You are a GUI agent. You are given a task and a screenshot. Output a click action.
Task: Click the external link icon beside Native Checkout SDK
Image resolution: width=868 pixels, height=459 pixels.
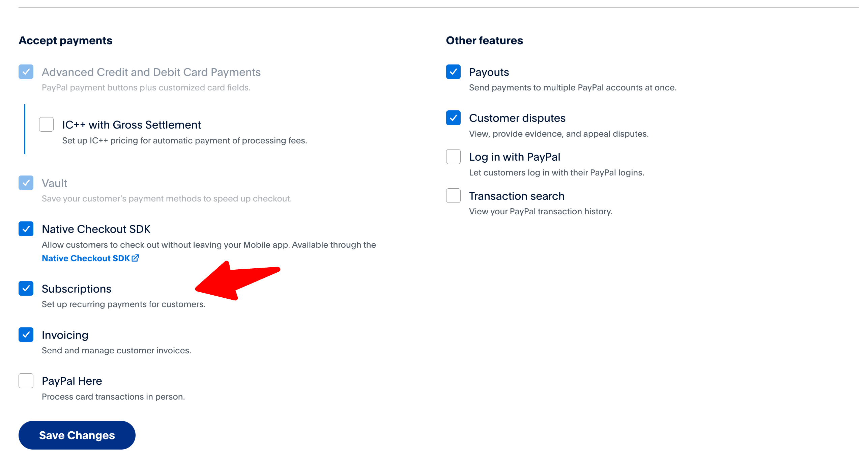click(x=135, y=258)
